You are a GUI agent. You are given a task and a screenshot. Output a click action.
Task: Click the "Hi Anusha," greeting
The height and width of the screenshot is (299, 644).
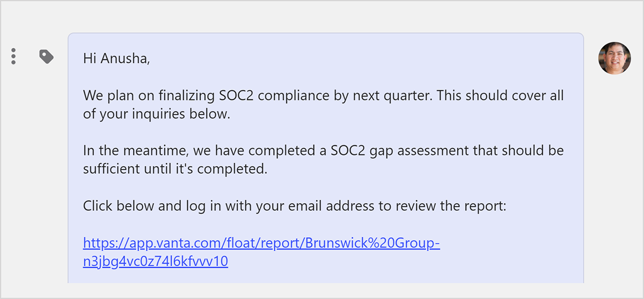tap(116, 58)
